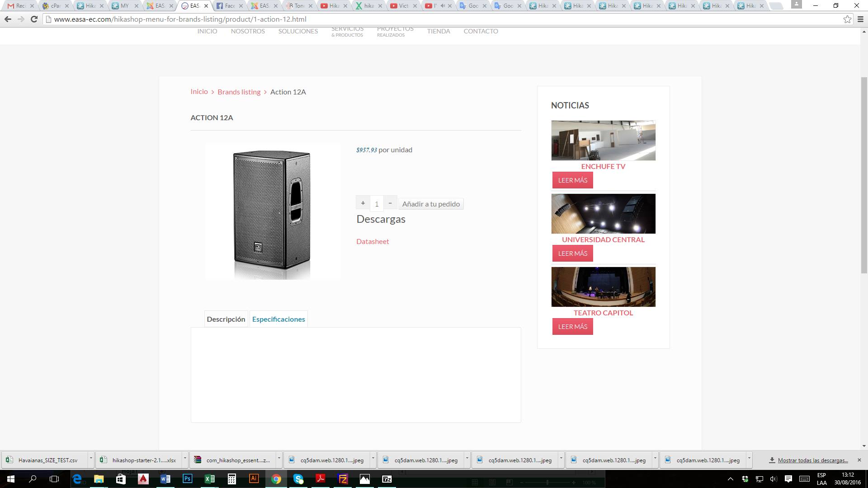Click the Action 12A speaker product image
Image resolution: width=868 pixels, height=488 pixels.
point(273,211)
